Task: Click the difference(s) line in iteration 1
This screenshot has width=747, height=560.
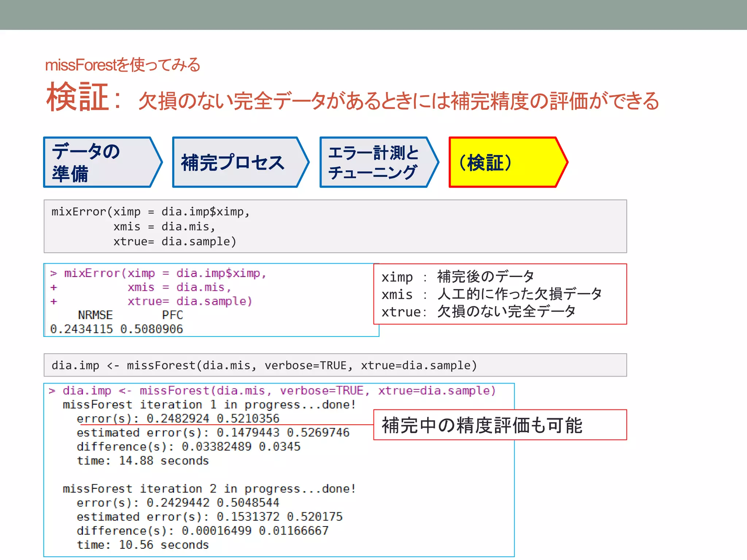Action: click(x=188, y=447)
